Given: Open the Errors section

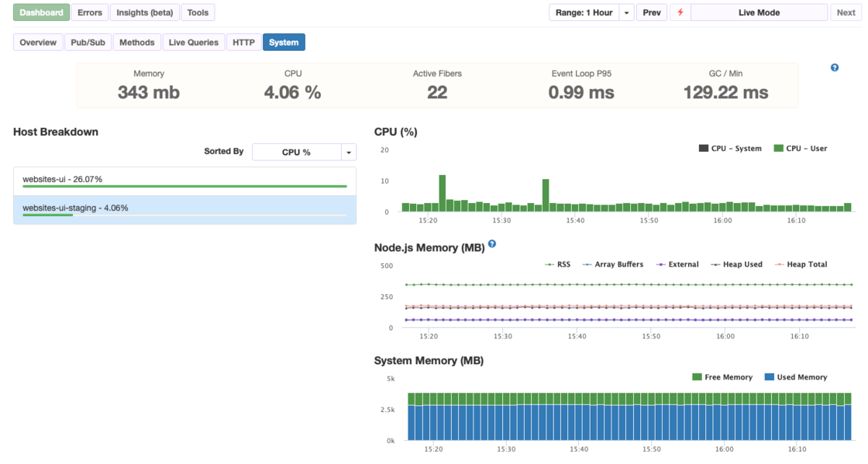Looking at the screenshot, I should pos(90,12).
